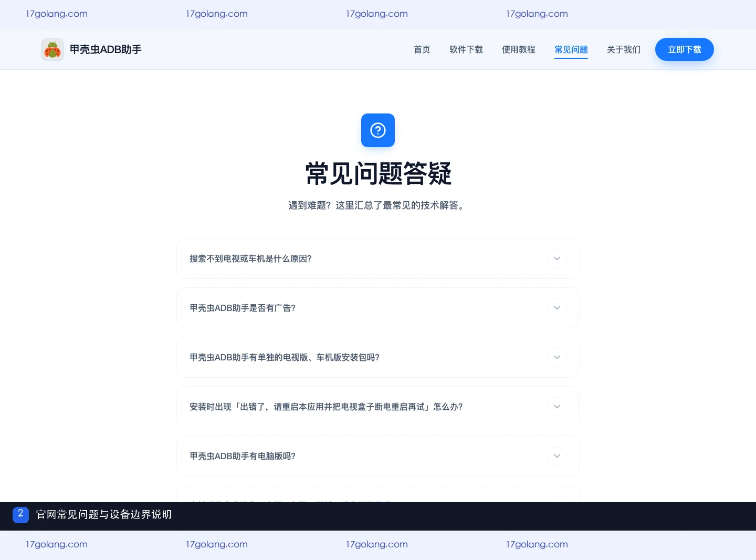Expand chevron for 有电脑版吗 question
Image resolution: width=756 pixels, height=560 pixels.
click(557, 456)
